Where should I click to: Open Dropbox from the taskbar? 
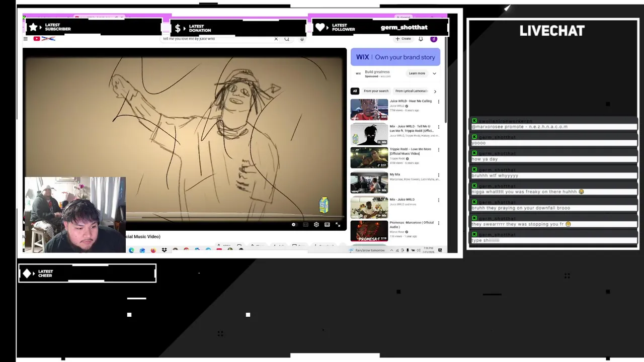(164, 250)
